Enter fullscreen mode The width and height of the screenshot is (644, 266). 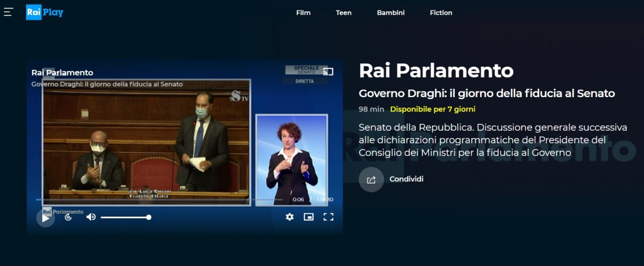click(x=329, y=217)
